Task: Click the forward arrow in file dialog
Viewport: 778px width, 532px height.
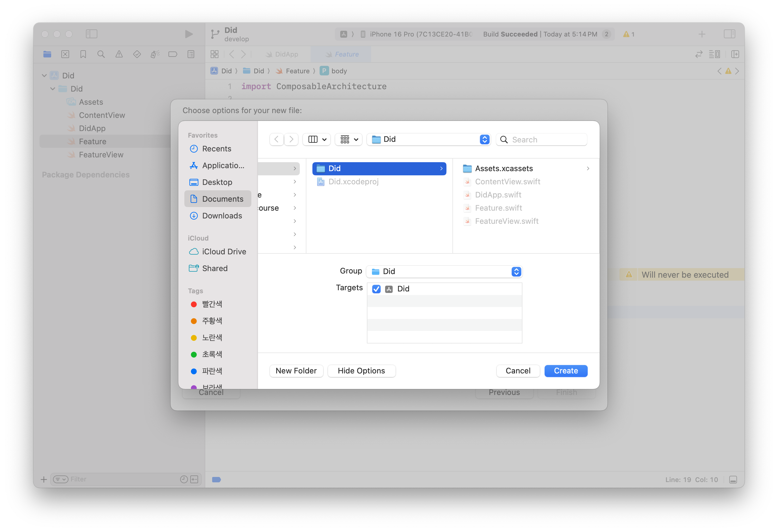Action: (291, 139)
